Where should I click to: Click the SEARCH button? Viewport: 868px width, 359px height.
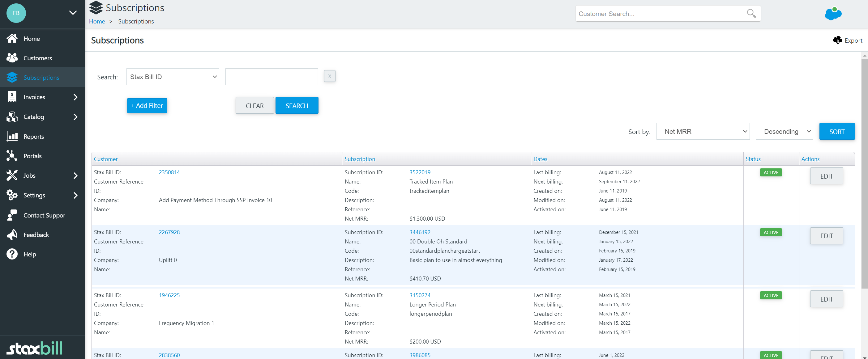coord(297,105)
